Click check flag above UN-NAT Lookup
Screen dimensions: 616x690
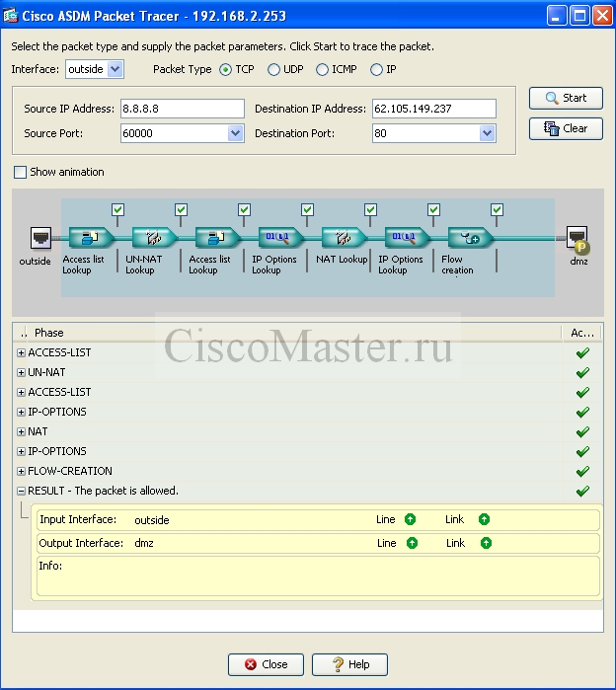tap(181, 209)
